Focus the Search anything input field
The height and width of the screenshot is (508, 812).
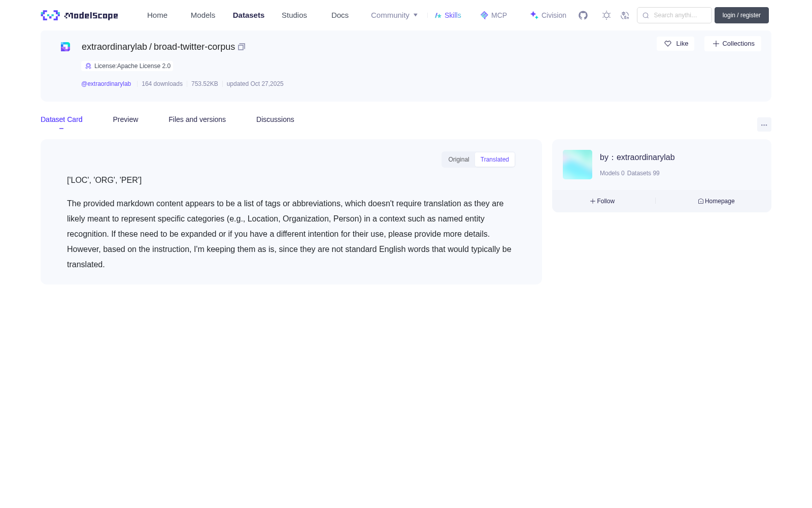click(x=674, y=15)
